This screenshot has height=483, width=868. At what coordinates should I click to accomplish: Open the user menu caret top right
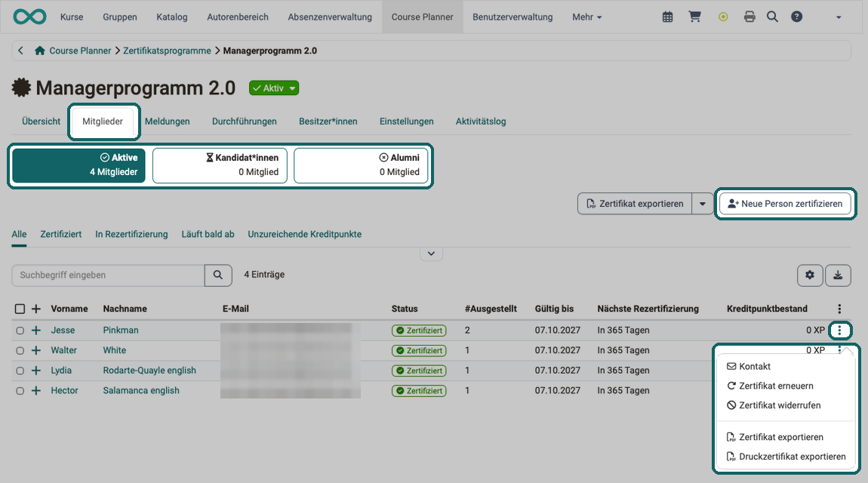pyautogui.click(x=839, y=17)
